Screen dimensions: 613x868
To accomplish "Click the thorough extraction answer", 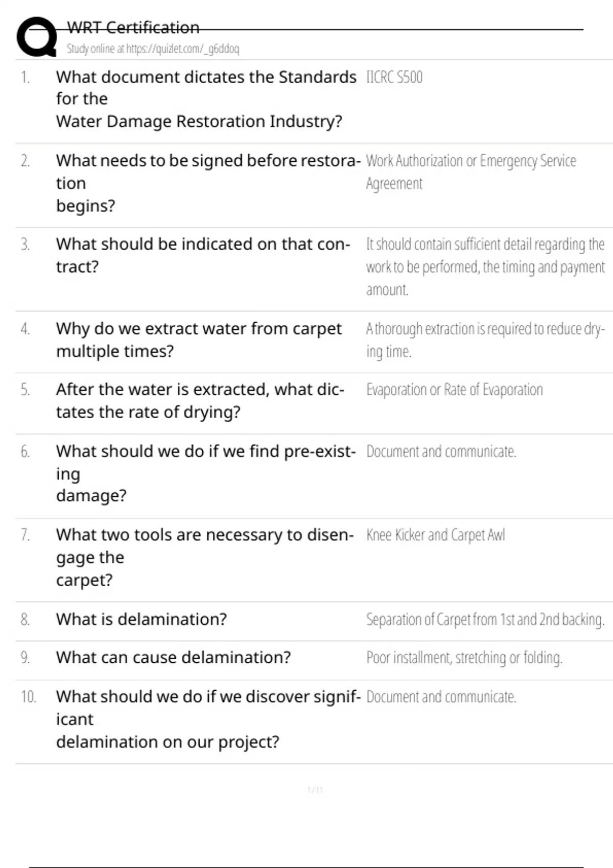I will point(485,340).
